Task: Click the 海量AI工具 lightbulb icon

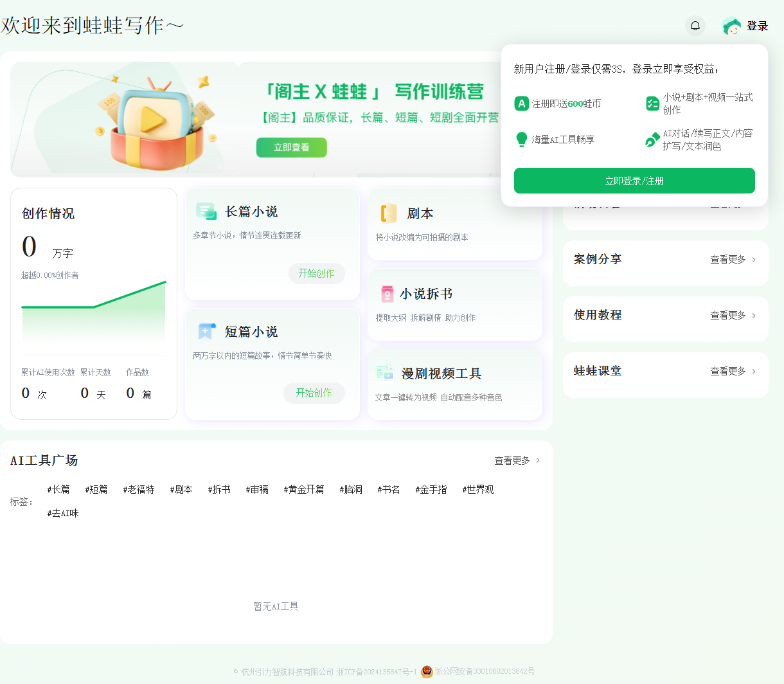Action: [521, 139]
